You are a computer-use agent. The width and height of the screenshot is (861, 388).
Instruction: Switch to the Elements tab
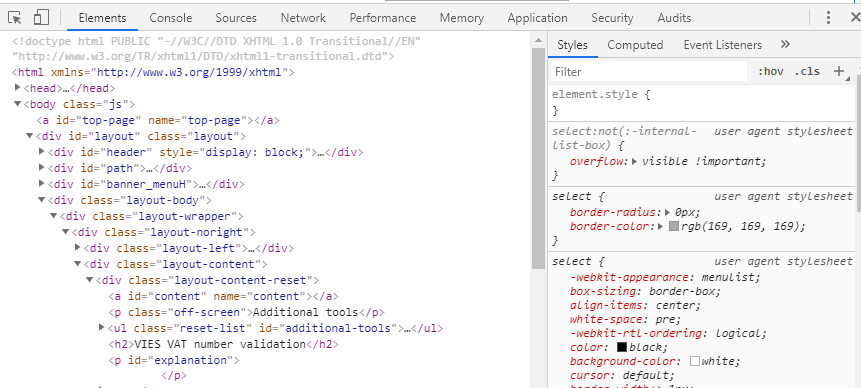[102, 18]
